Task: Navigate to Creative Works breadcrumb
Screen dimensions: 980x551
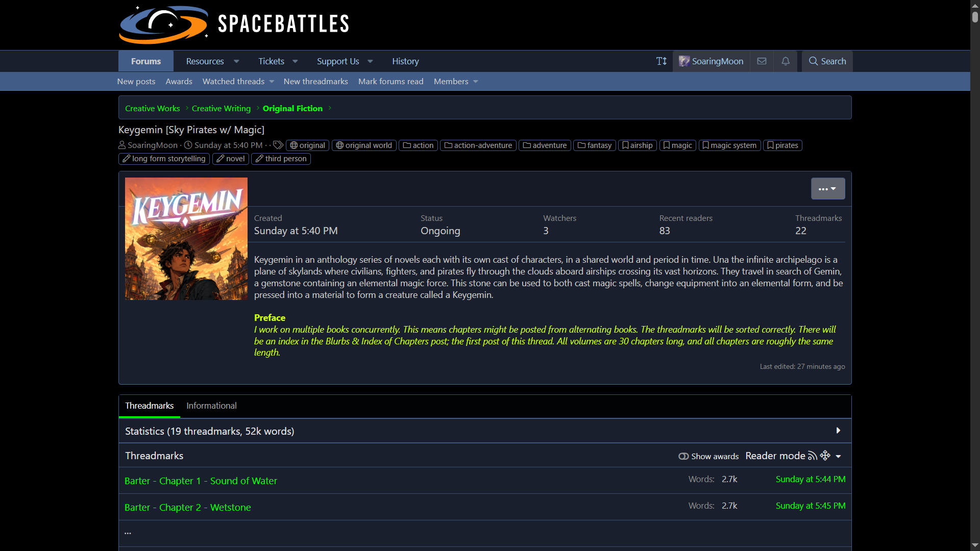Action: click(x=152, y=108)
